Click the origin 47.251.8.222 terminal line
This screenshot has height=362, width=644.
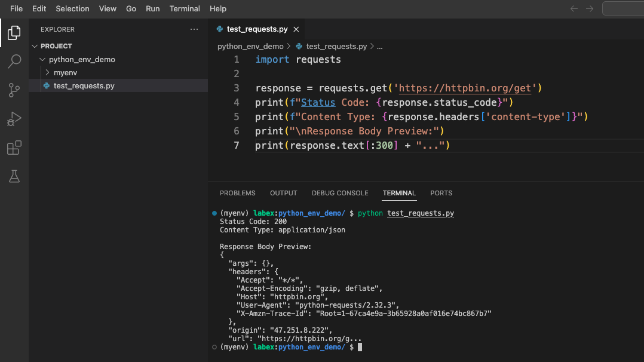pyautogui.click(x=280, y=330)
